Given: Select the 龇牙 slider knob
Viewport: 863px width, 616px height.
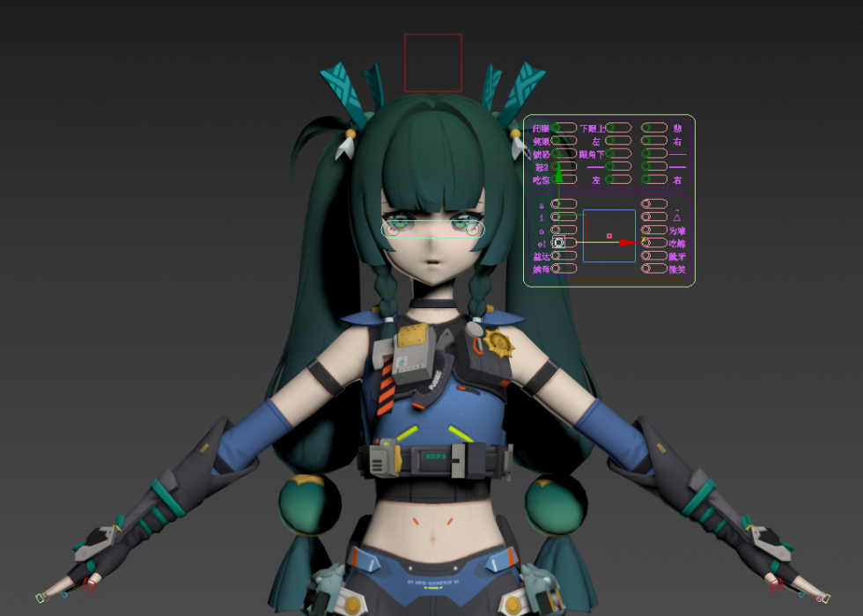Looking at the screenshot, I should [646, 256].
